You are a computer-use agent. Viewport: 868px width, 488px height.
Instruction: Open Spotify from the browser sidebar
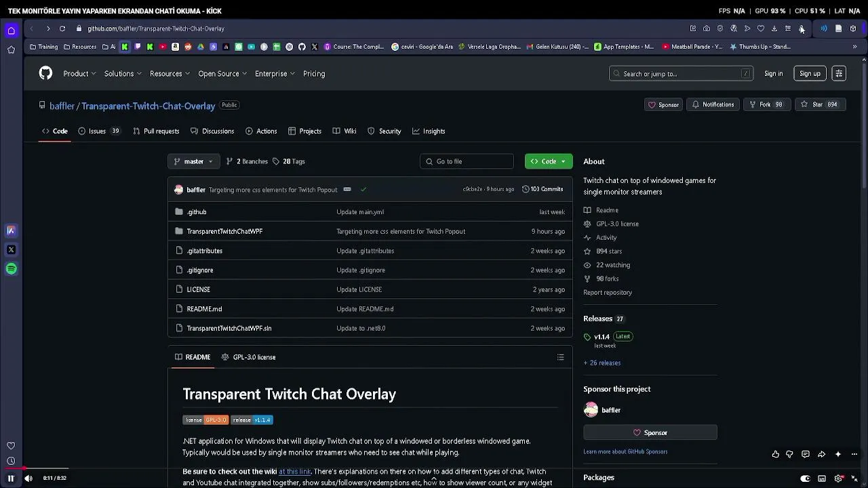coord(11,269)
